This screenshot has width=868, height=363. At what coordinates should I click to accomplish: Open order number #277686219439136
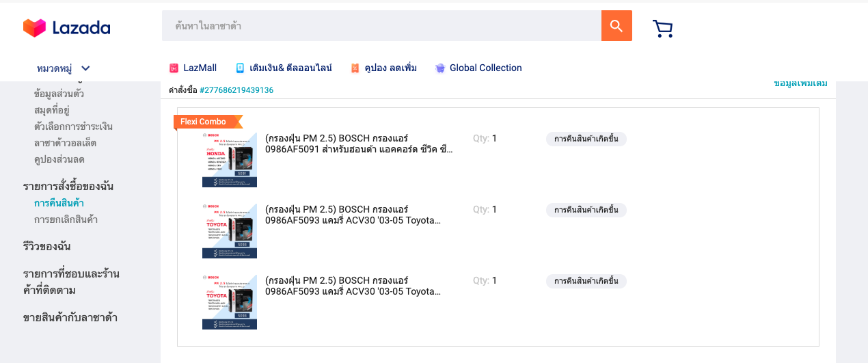[x=236, y=90]
